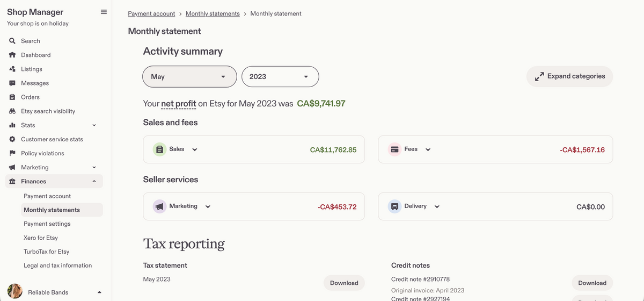Expand the Stats sidebar submenu arrow

[x=94, y=125]
